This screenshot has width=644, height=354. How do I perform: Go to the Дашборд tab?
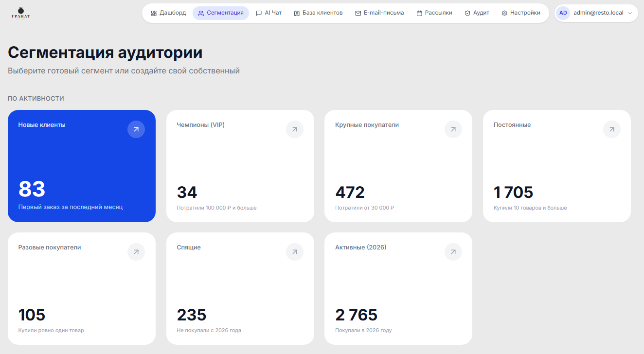tap(168, 13)
